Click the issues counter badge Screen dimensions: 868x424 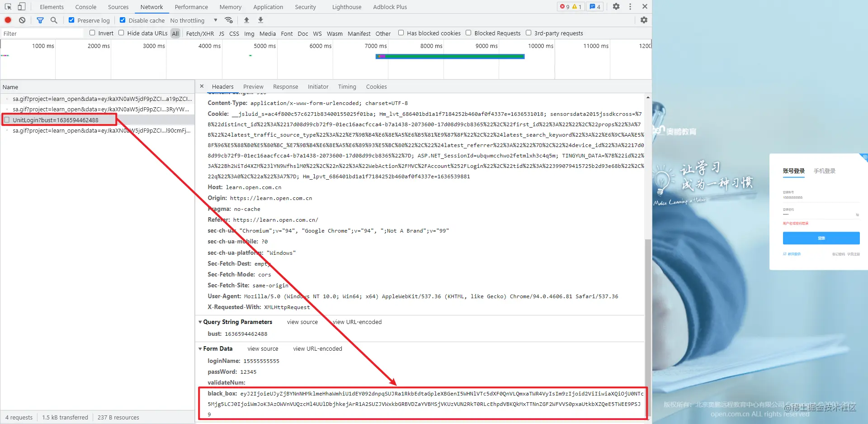point(595,7)
